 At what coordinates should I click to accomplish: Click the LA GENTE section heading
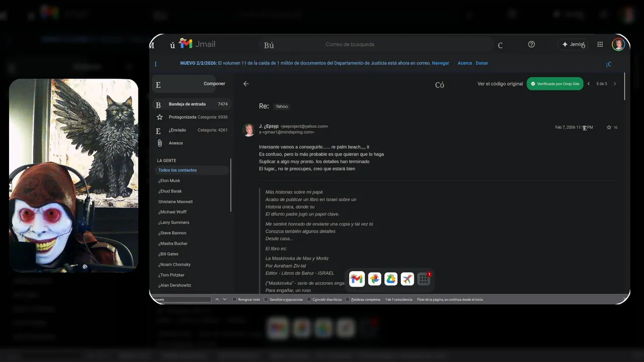point(167,161)
